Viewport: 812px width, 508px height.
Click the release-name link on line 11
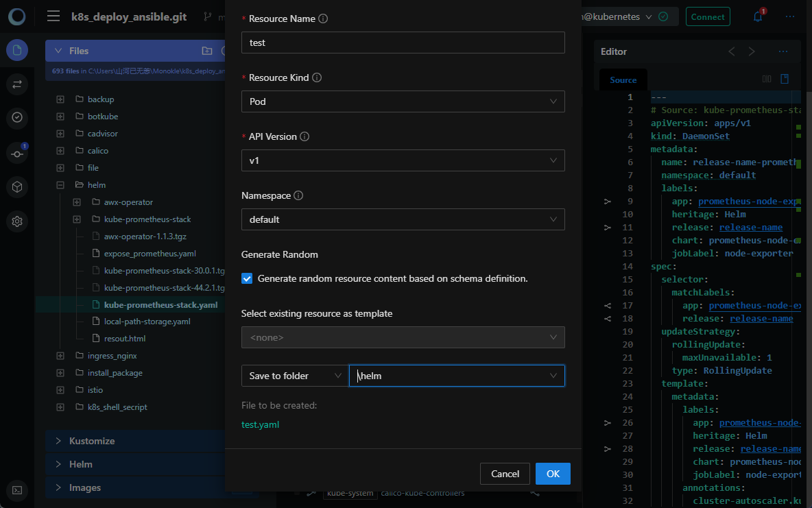coord(751,228)
